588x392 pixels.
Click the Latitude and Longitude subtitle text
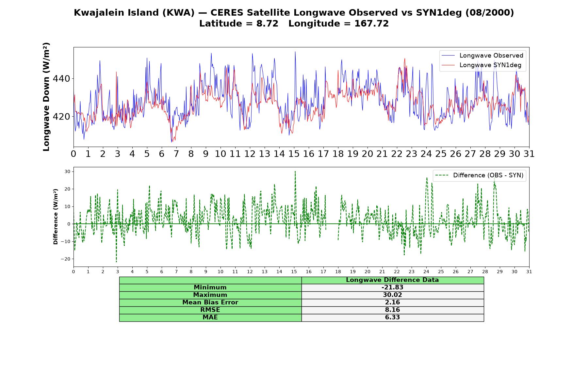point(294,24)
